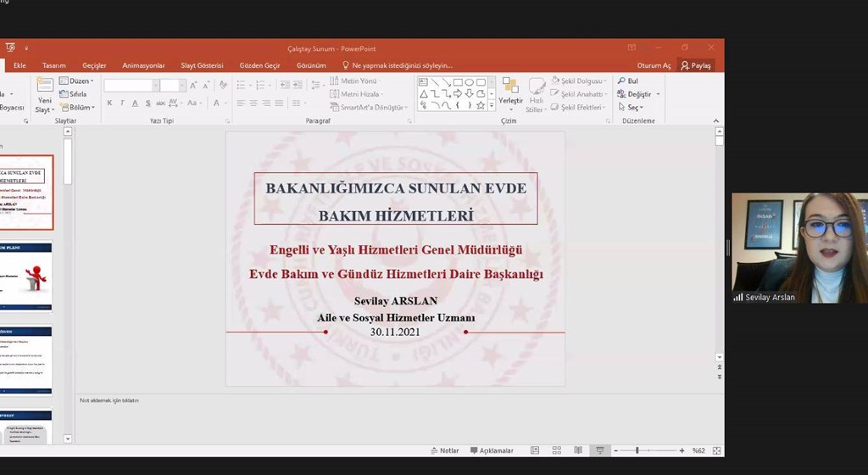This screenshot has height=475, width=868.
Task: Clear all formatting icon
Action: pyautogui.click(x=223, y=85)
